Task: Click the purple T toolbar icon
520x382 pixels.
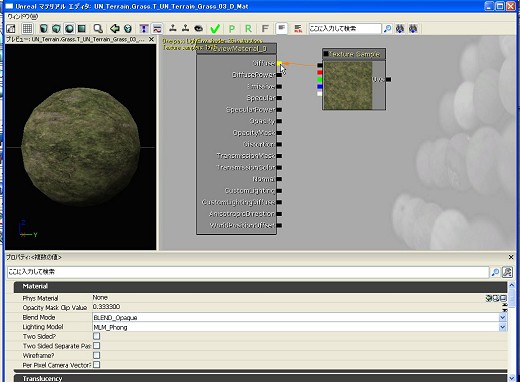Action: (x=144, y=29)
